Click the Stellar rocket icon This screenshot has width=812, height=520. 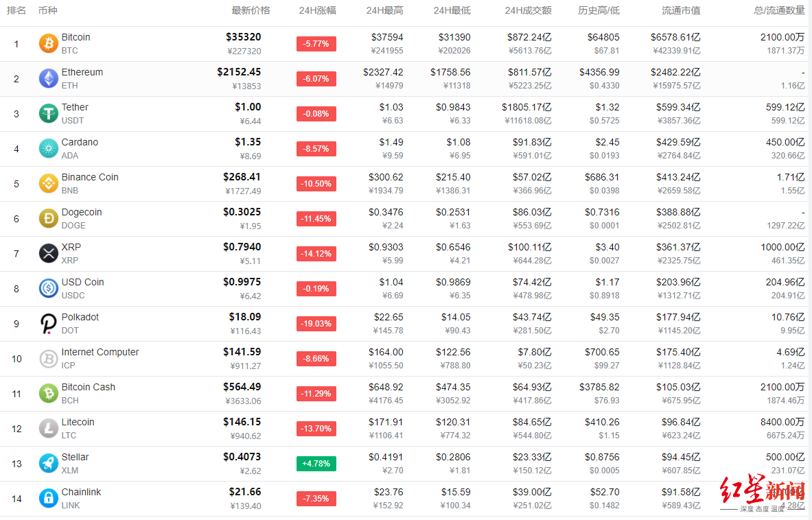tap(48, 464)
